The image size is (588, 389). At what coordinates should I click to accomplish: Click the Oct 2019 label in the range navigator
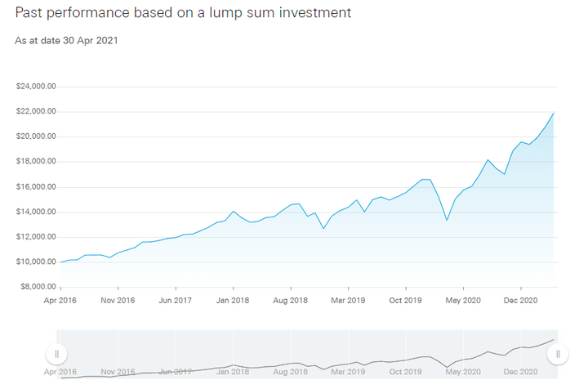point(405,372)
